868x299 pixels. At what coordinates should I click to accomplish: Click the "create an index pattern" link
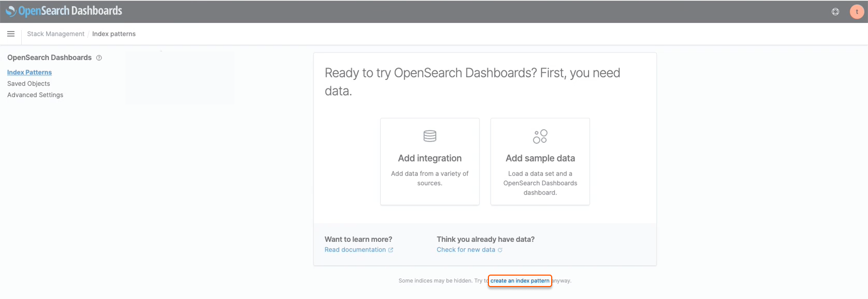point(520,281)
